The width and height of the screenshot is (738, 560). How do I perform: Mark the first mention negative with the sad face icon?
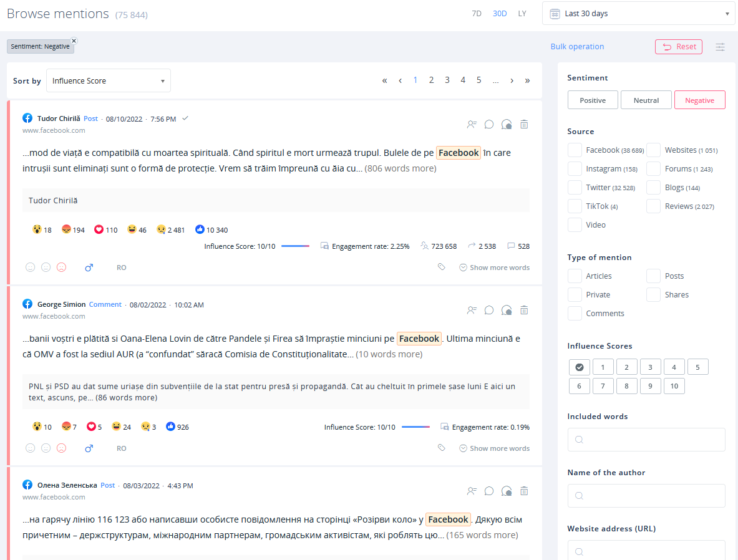[61, 267]
